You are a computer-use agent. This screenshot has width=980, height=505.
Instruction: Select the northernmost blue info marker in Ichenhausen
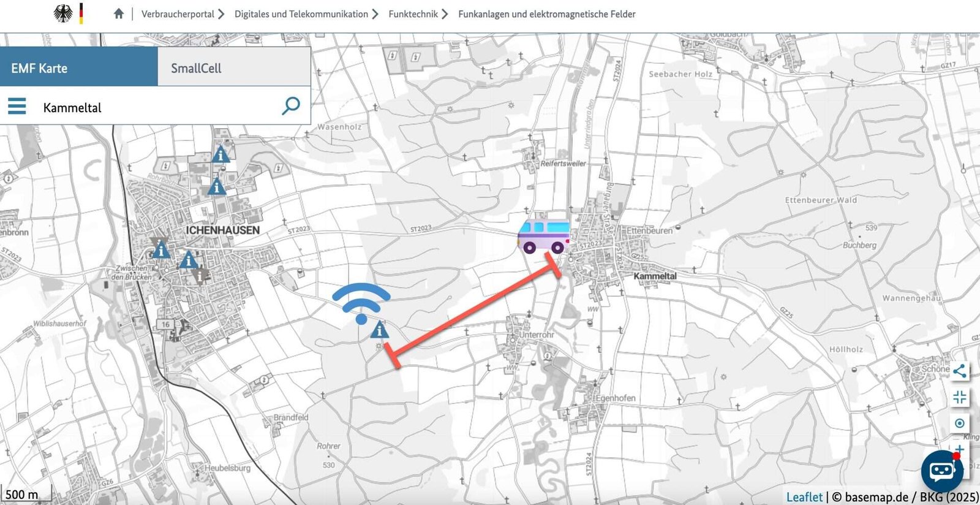click(221, 153)
